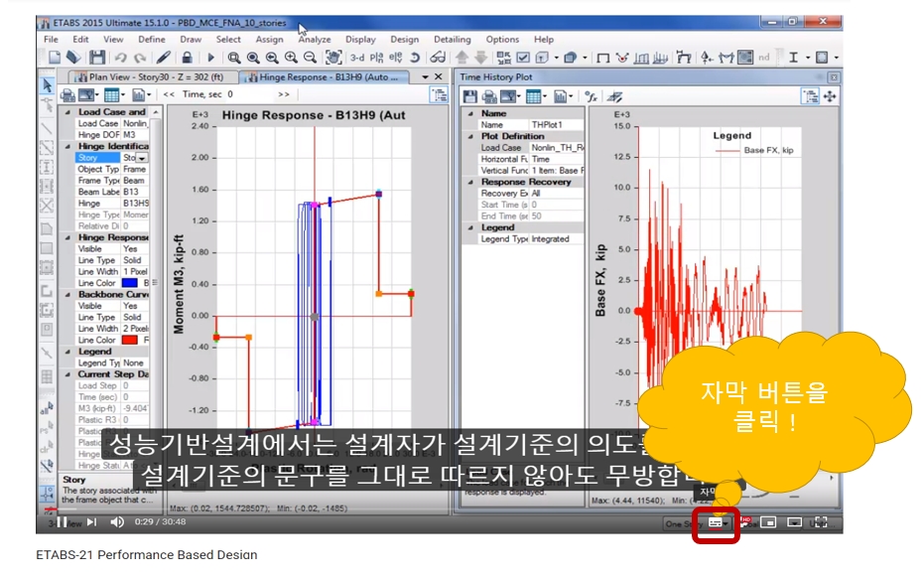Step time backward with << button

pyautogui.click(x=169, y=94)
